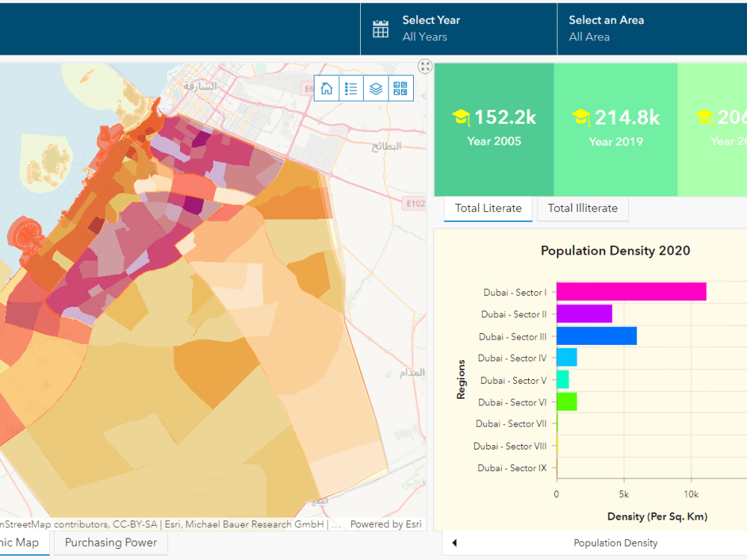This screenshot has height=560, width=747.
Task: Click the magenta Dubai - Sector I bar
Action: coord(631,291)
